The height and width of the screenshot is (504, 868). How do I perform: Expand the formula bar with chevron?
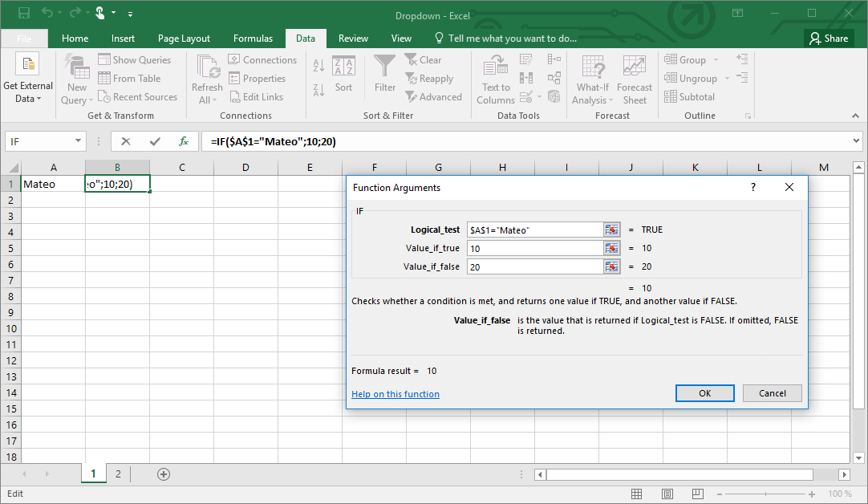[857, 141]
